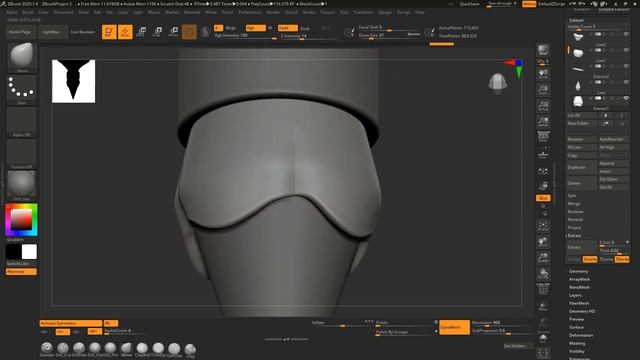Toggle Line Fill PolyF display
Viewport: 640px width, 360px height.
click(543, 289)
